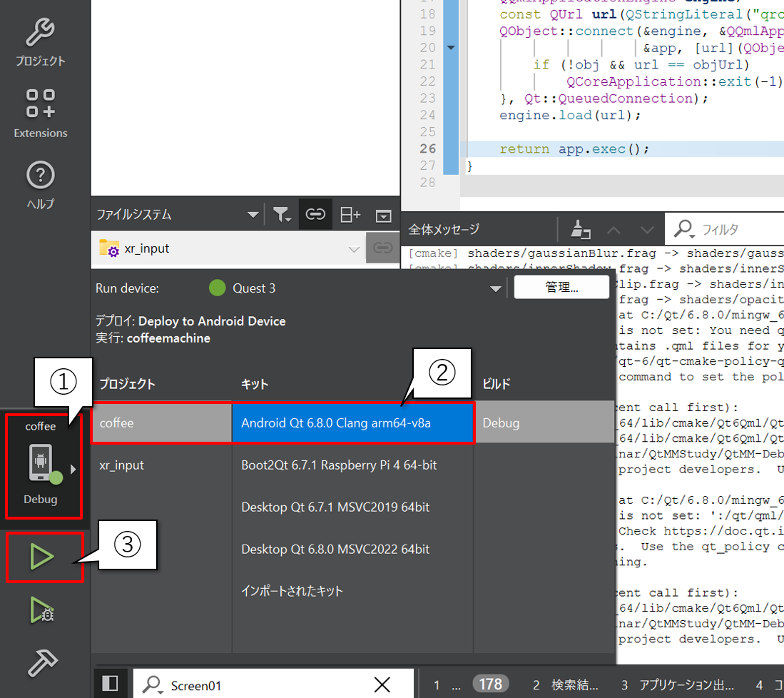This screenshot has height=698, width=784.
Task: Open the ヘルプ mode with question mark
Action: pyautogui.click(x=41, y=184)
